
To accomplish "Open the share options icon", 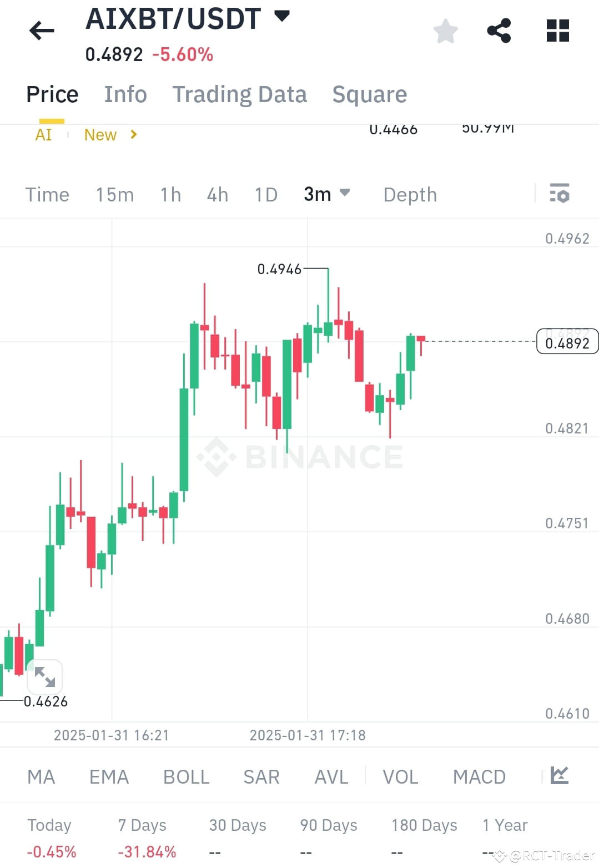I will coord(499,31).
